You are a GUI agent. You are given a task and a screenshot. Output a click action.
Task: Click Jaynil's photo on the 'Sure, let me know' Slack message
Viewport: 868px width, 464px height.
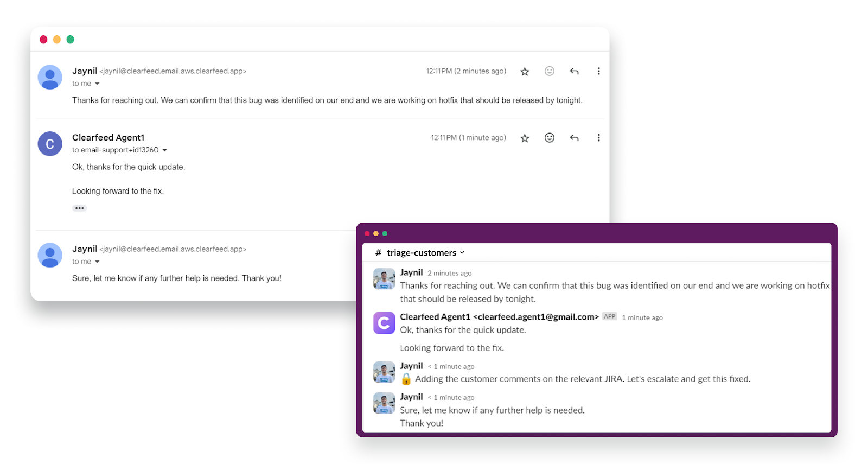pyautogui.click(x=384, y=403)
